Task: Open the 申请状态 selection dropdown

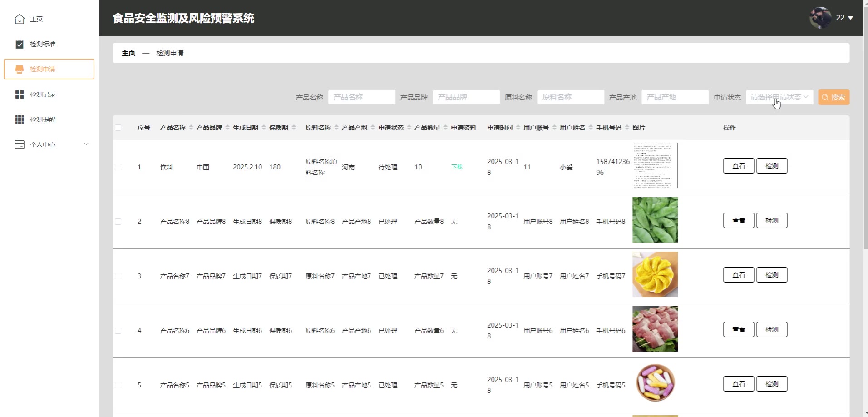Action: pyautogui.click(x=779, y=97)
